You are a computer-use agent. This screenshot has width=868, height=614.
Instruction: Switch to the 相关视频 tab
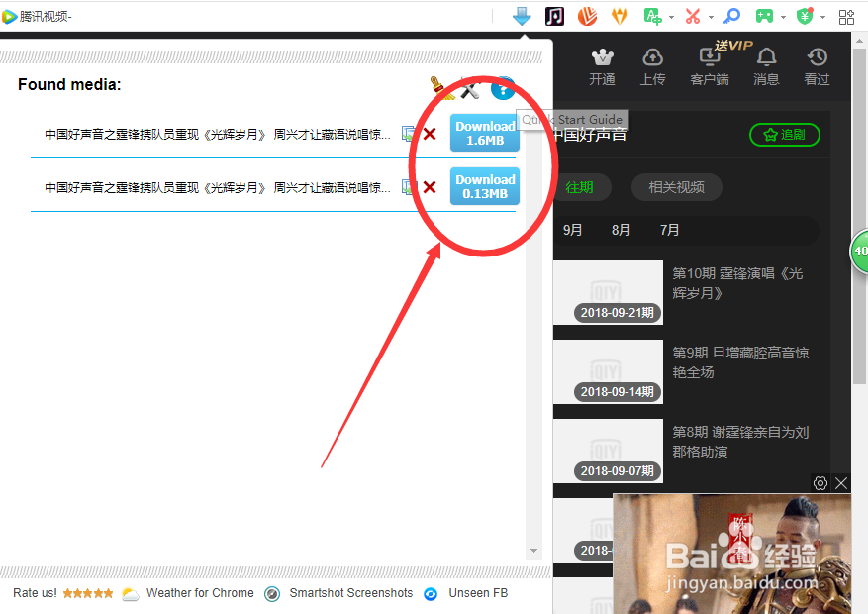point(676,188)
